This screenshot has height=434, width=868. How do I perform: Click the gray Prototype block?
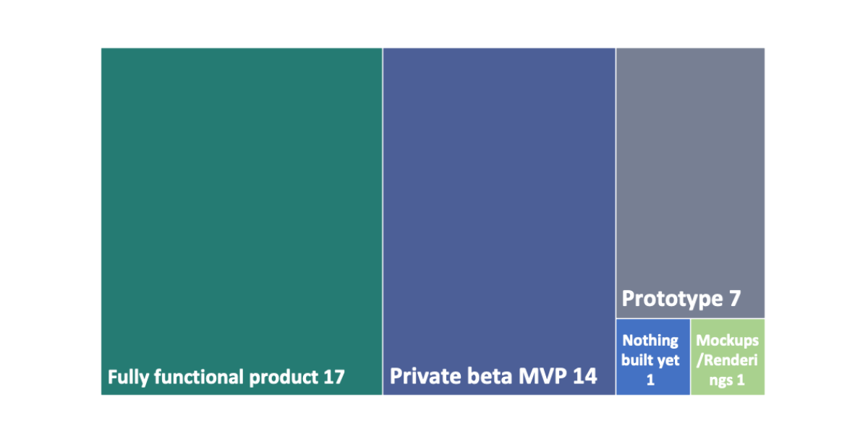click(691, 183)
